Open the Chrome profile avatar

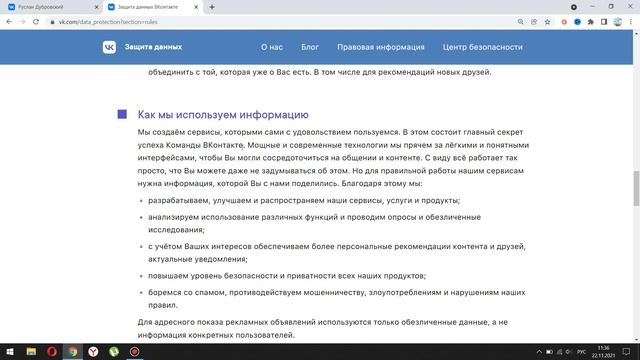click(618, 22)
